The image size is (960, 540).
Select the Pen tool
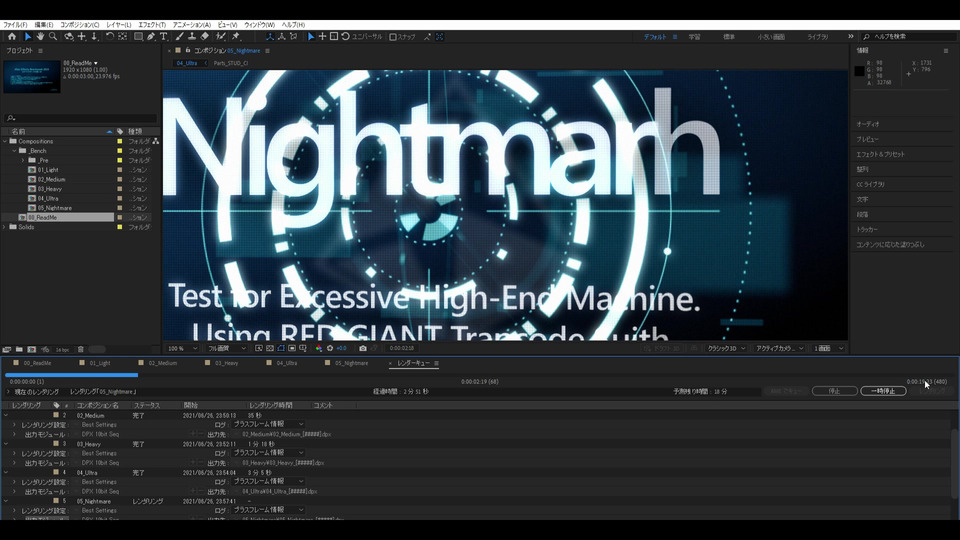point(151,37)
